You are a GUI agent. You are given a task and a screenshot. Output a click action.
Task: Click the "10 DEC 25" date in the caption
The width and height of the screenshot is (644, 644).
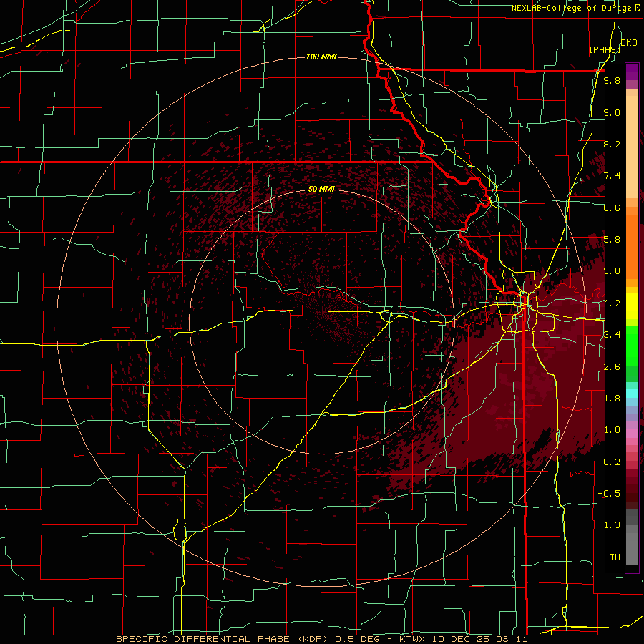[459, 639]
